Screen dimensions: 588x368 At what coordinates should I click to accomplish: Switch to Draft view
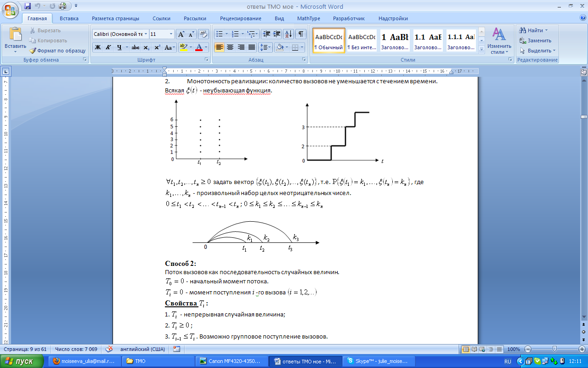[499, 349]
